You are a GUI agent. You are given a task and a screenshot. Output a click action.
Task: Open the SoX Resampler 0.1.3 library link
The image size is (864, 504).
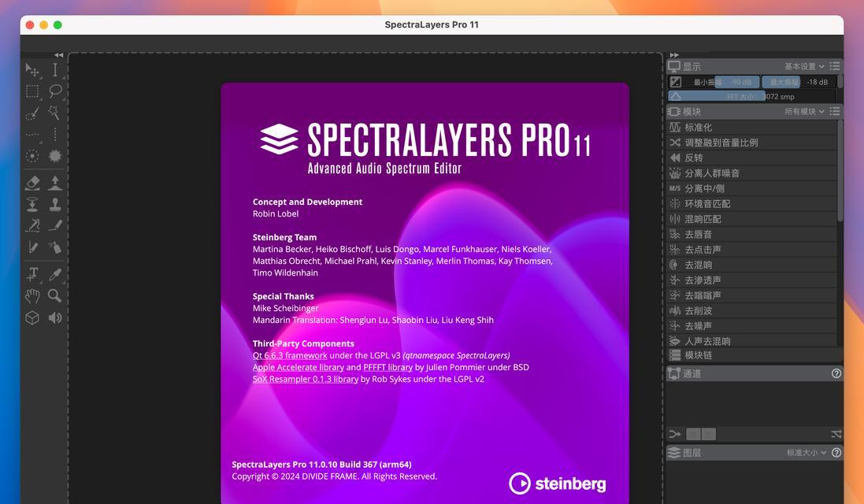coord(306,379)
